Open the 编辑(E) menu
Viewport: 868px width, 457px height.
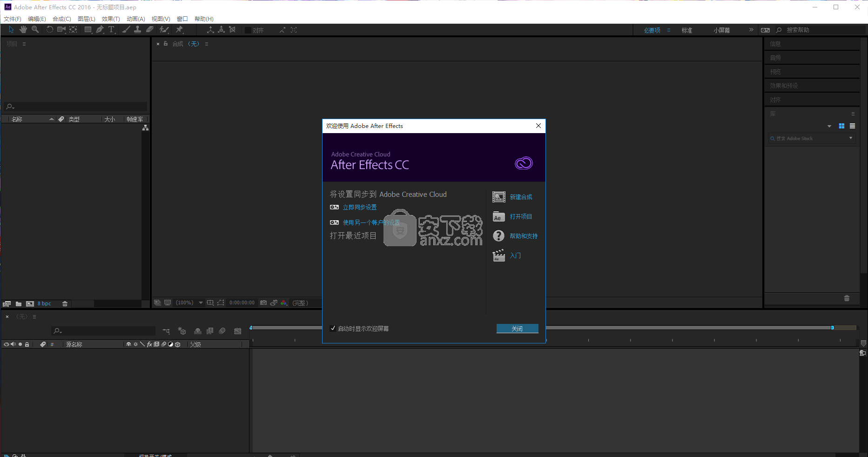tap(37, 19)
